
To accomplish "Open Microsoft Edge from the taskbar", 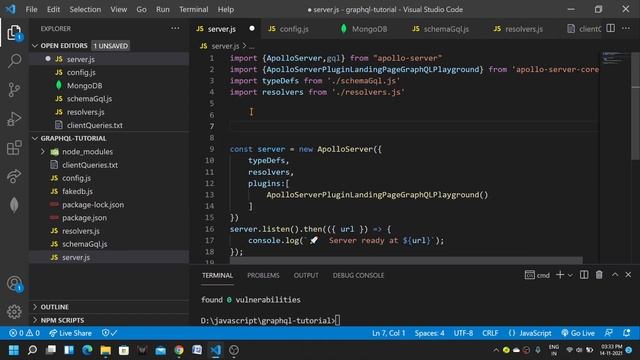I will point(87,350).
